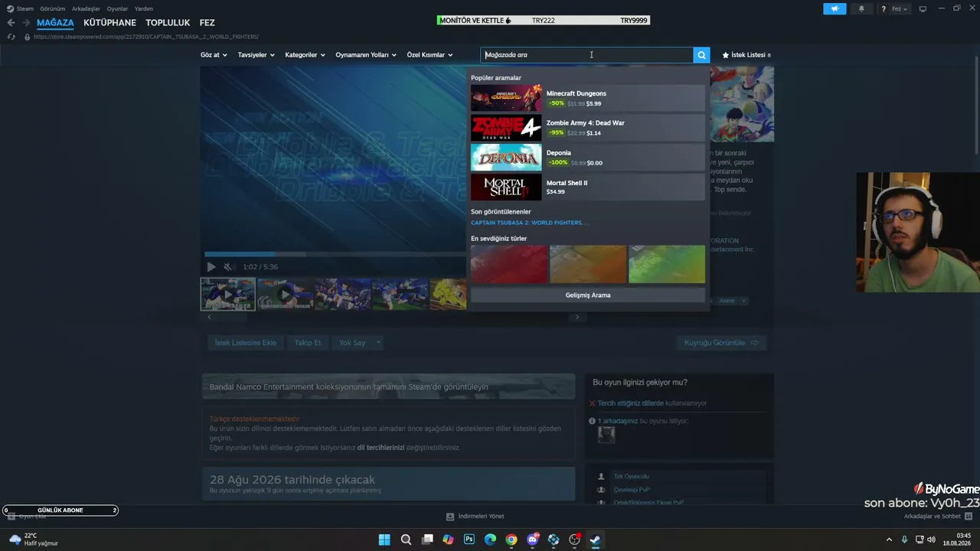Open recently viewed Captain Tsubasa 2 link
This screenshot has width=980, height=551.
pyautogui.click(x=530, y=223)
